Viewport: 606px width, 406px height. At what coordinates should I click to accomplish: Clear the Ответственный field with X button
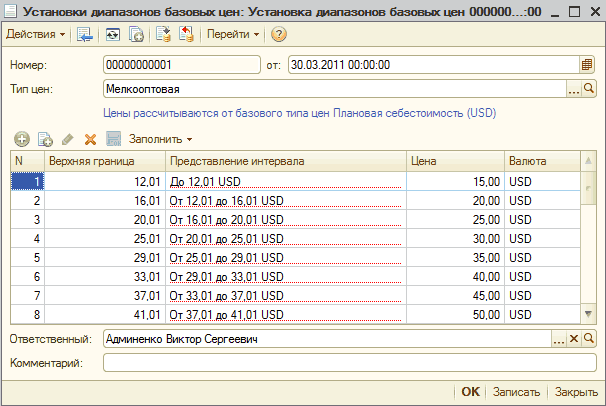click(x=574, y=340)
